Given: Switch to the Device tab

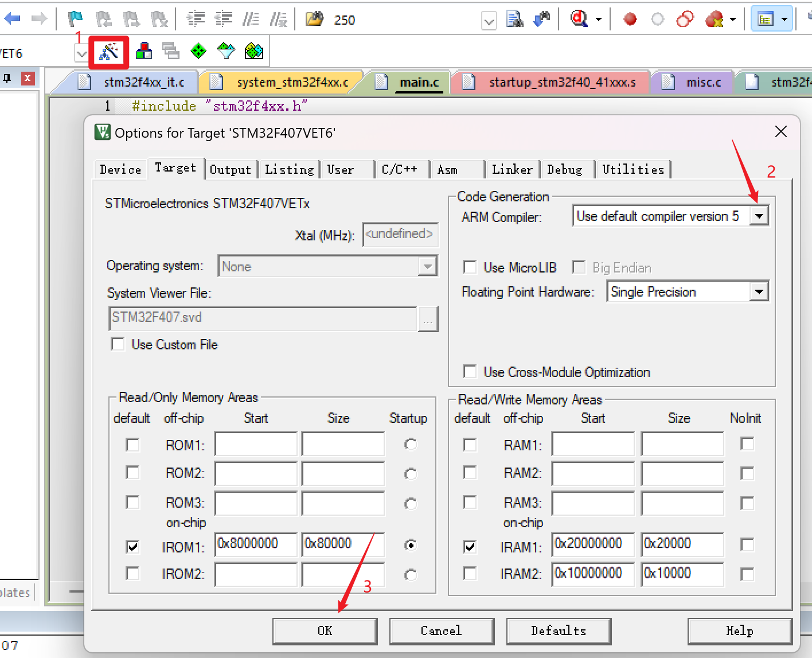Looking at the screenshot, I should coord(120,169).
